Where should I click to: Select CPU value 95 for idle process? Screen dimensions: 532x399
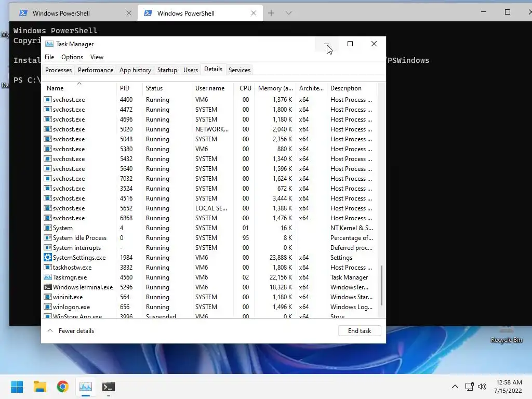tap(245, 238)
